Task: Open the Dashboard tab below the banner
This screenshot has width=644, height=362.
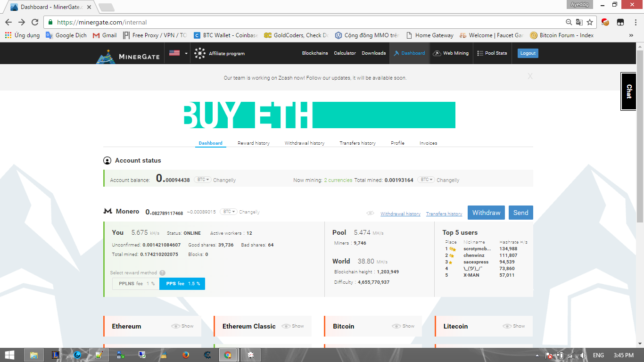Action: [x=211, y=143]
